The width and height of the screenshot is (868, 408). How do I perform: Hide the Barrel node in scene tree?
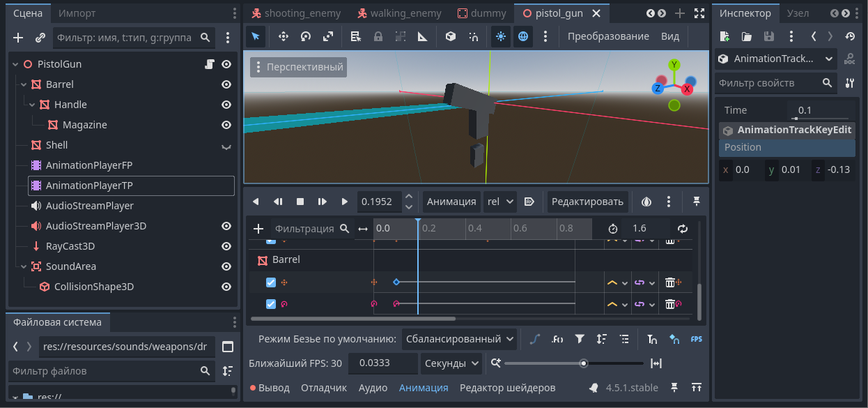226,84
